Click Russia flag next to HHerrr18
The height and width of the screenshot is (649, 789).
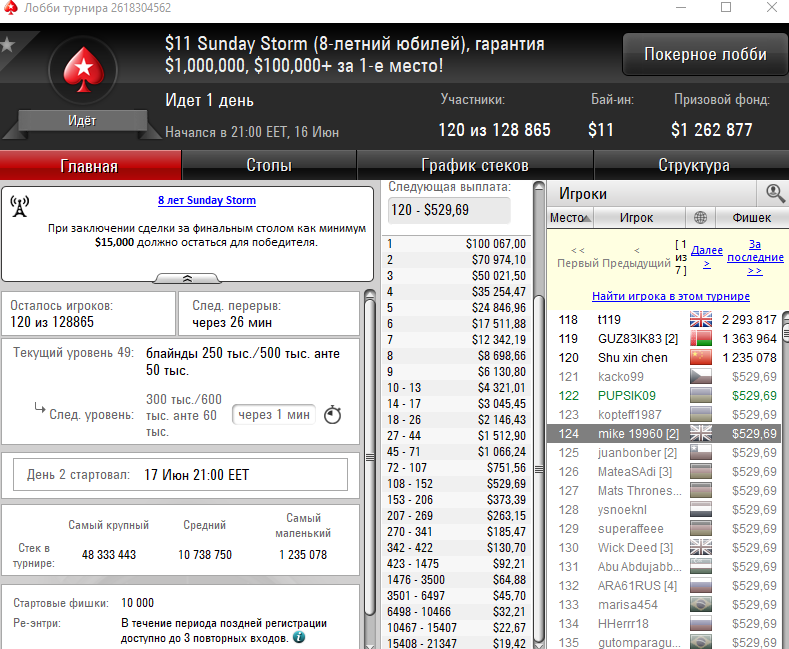(x=700, y=624)
